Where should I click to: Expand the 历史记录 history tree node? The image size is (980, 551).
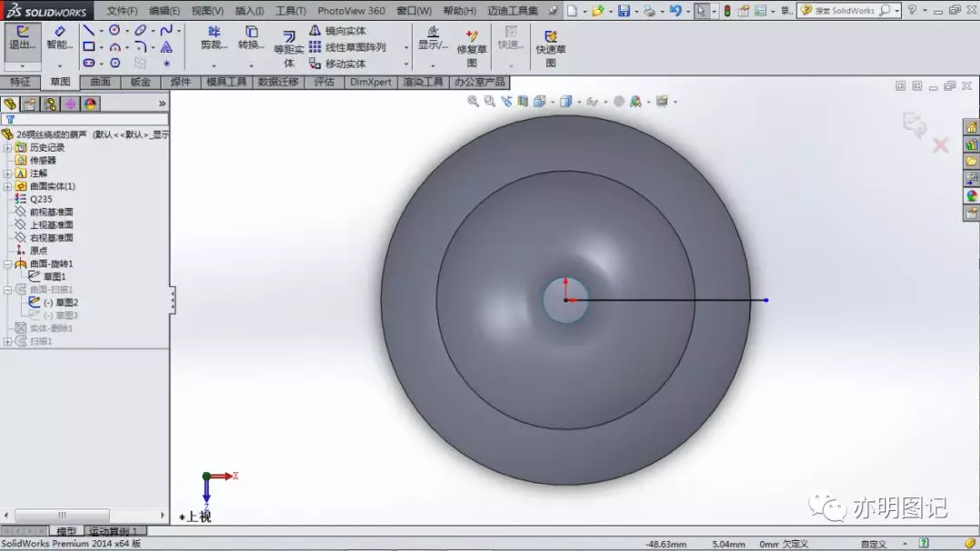(7, 148)
